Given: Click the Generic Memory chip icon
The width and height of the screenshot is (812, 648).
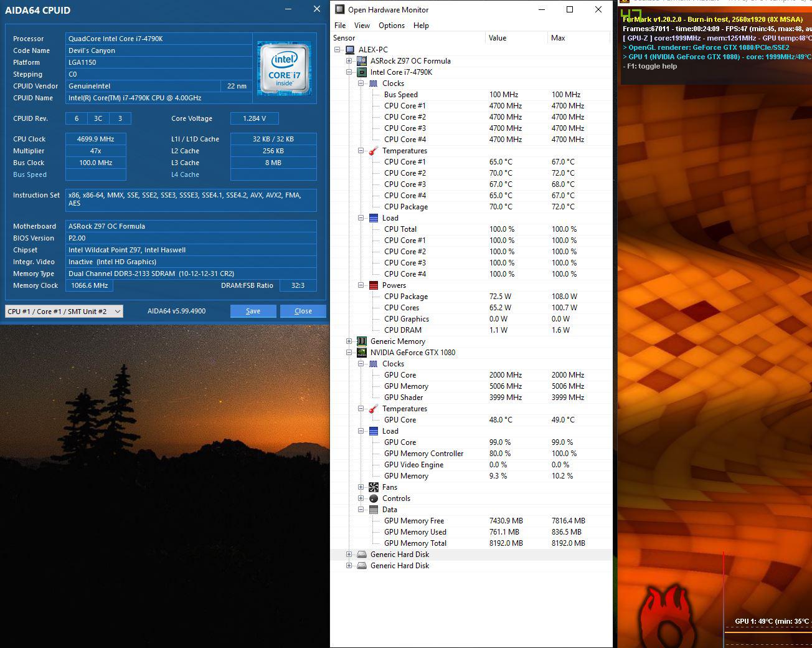Looking at the screenshot, I should (x=361, y=341).
